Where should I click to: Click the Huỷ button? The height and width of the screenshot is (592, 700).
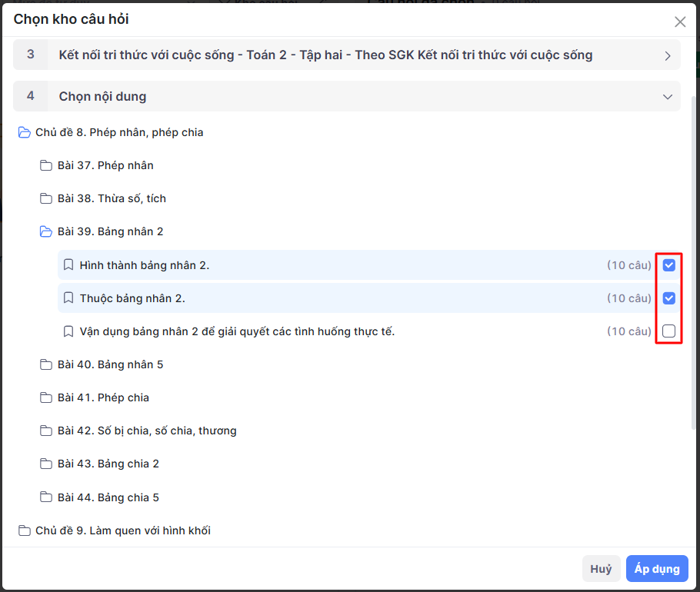click(x=601, y=569)
